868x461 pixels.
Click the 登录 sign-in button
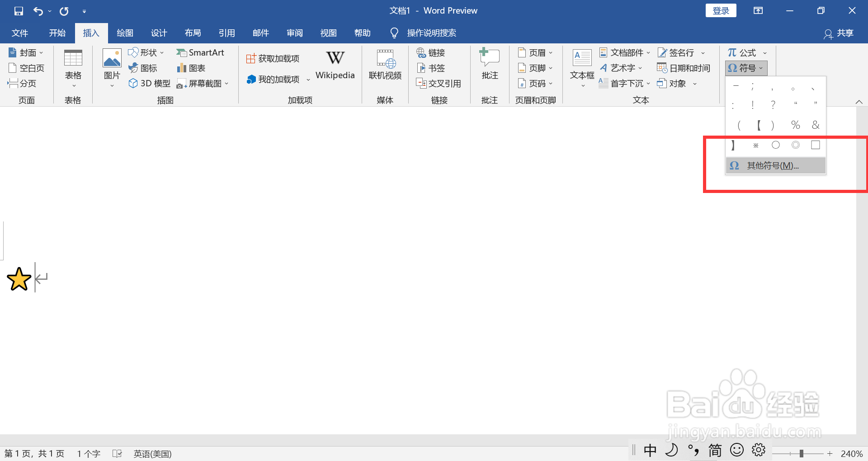click(x=721, y=10)
